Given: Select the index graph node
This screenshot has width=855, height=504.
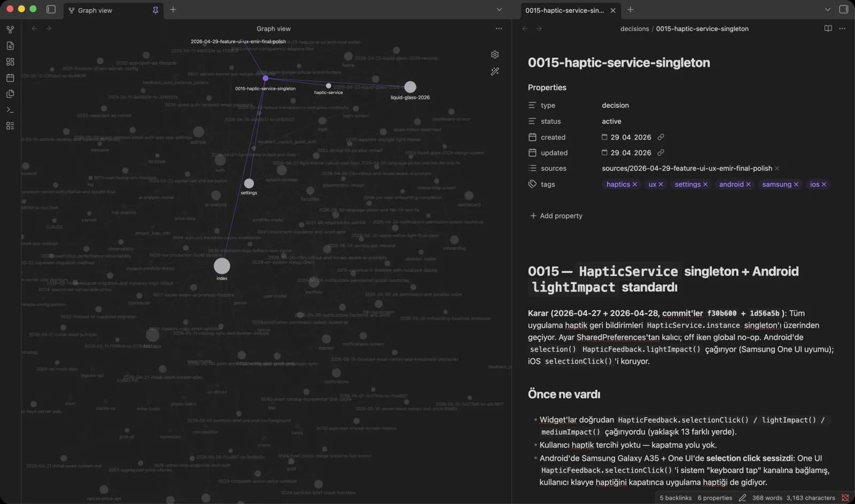Looking at the screenshot, I should pyautogui.click(x=222, y=266).
